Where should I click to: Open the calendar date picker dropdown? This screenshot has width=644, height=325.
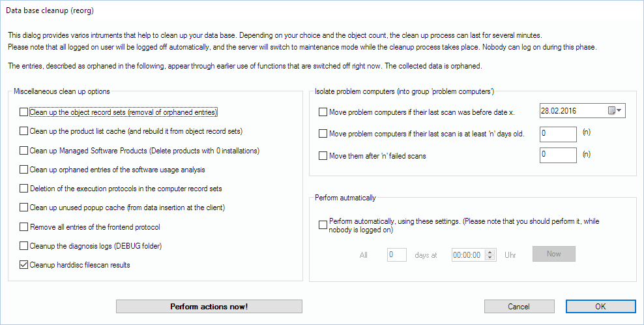coord(615,111)
